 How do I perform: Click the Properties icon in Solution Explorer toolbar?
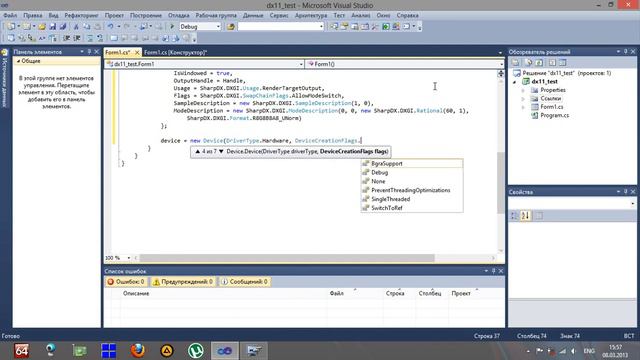tap(516, 62)
